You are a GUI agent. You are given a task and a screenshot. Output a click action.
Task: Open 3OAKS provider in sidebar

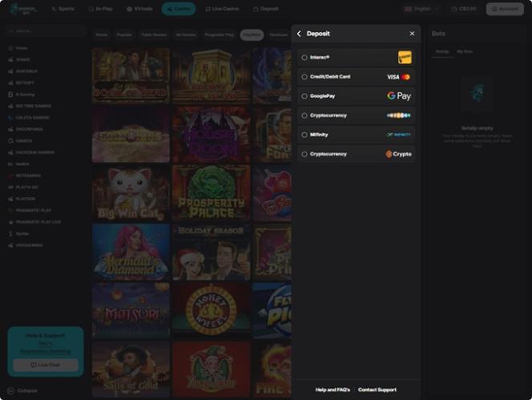coord(22,60)
